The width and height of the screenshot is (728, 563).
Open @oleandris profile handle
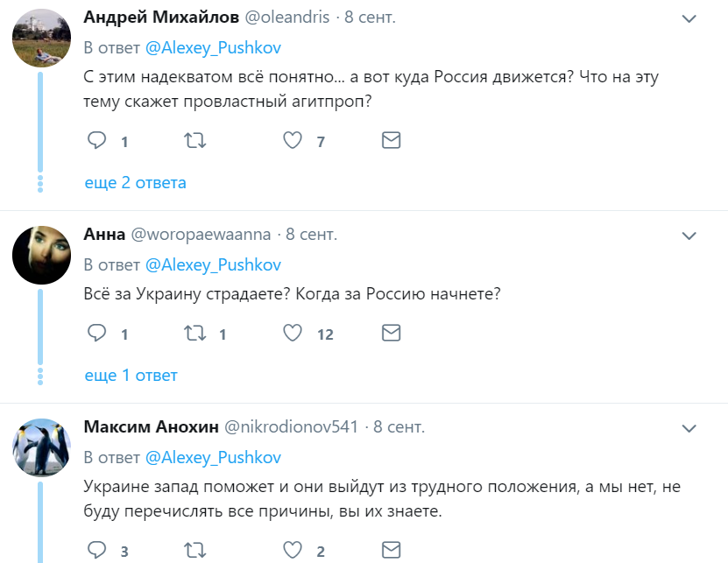(x=287, y=18)
